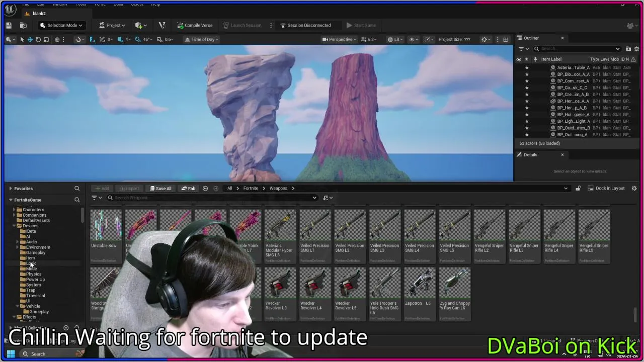
Task: Open the viewport layout grid icon
Action: click(506, 39)
